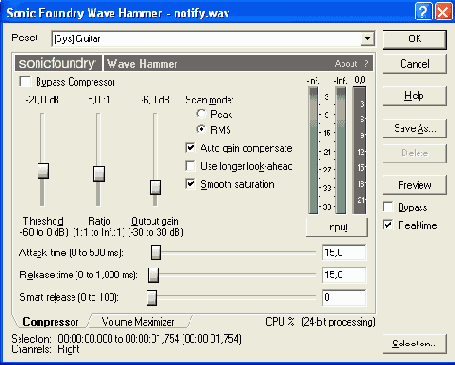This screenshot has width=455, height=365.
Task: Click the Selection time range text
Action: click(127, 339)
